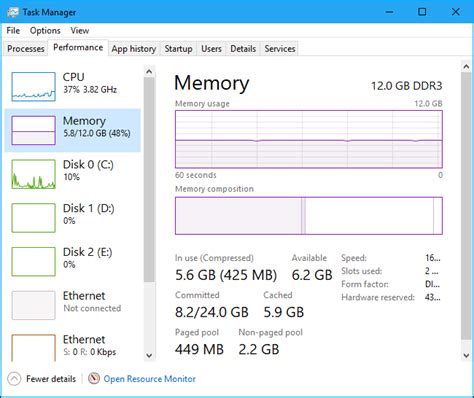The width and height of the screenshot is (474, 398).
Task: Click the Slots used: label
Action: (362, 271)
